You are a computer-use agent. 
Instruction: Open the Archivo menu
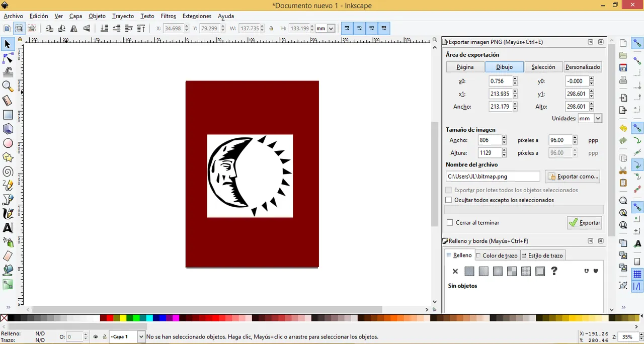click(13, 16)
